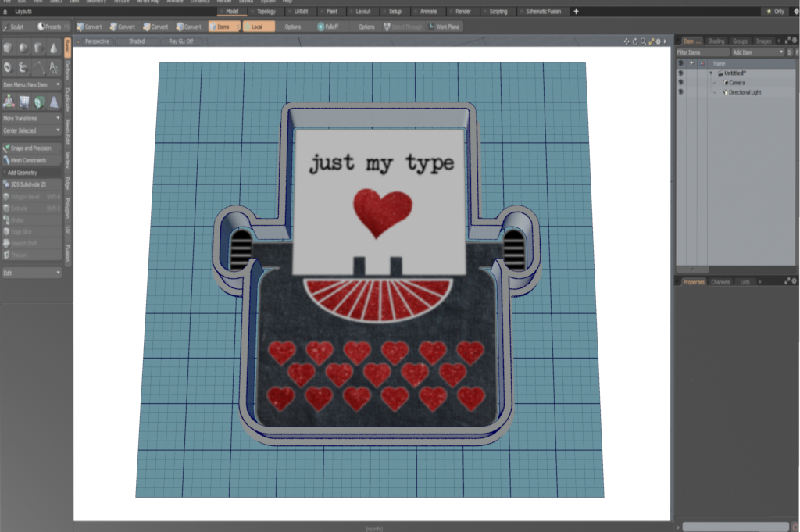Viewport: 800px width, 532px height.
Task: Select the Cube primitive tool
Action: (8, 48)
